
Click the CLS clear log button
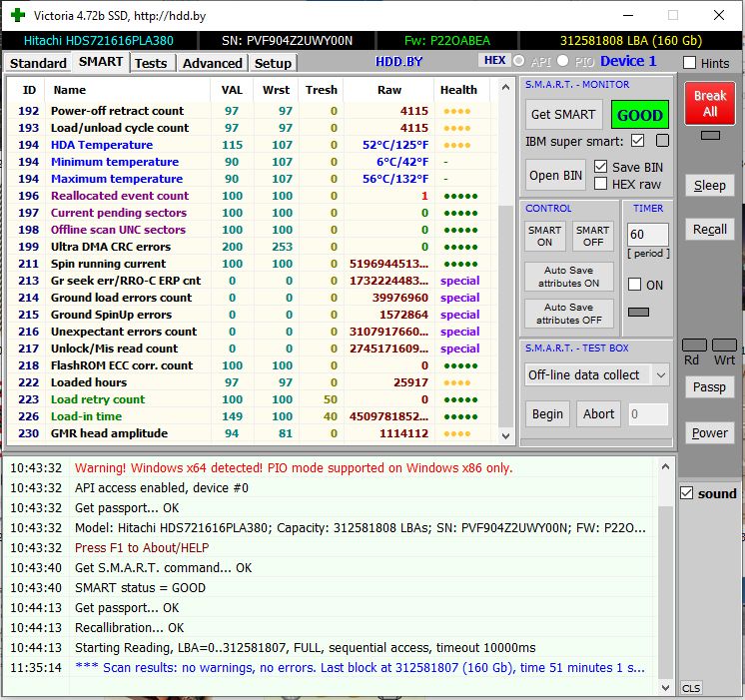point(691,689)
